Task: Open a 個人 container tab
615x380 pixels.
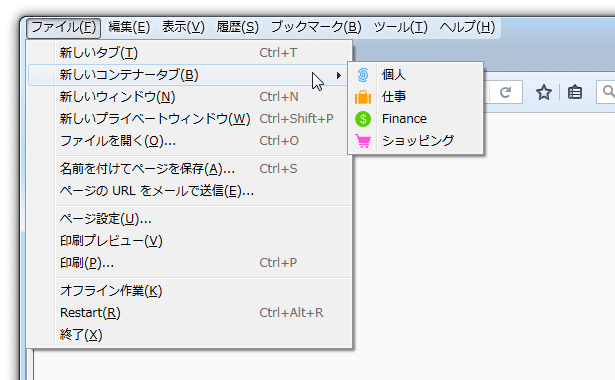Action: click(x=415, y=75)
